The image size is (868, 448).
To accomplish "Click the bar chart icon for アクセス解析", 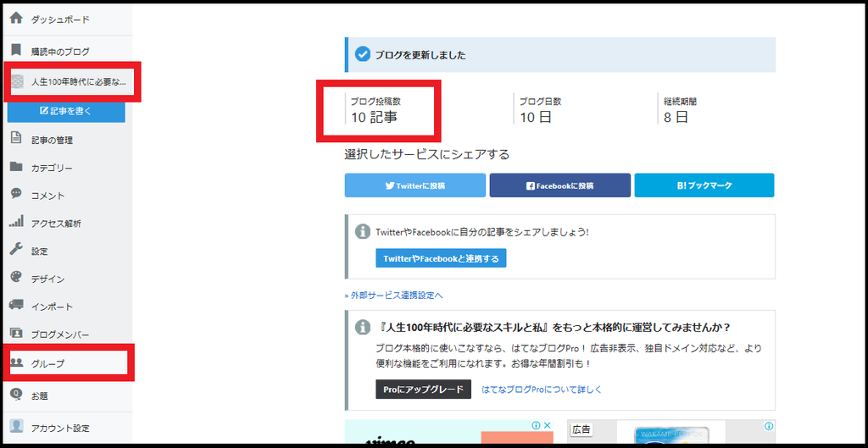I will click(x=17, y=223).
